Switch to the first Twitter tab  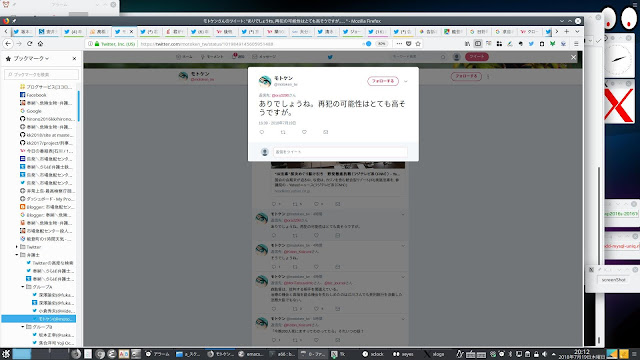22,31
